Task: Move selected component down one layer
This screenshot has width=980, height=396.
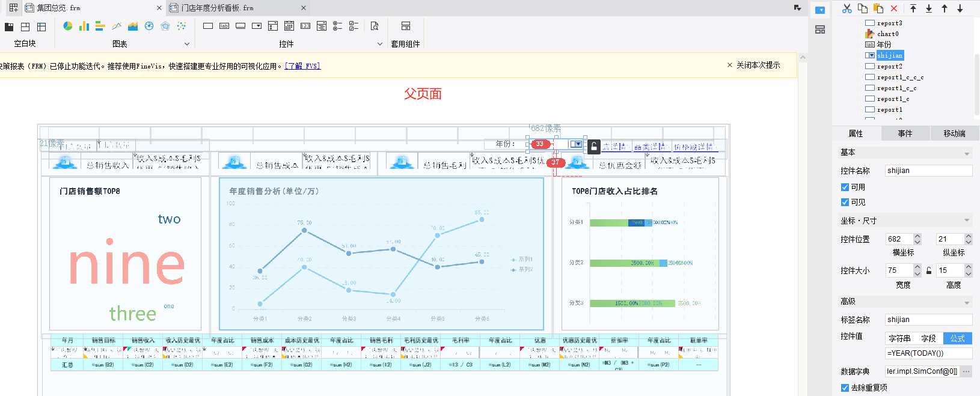Action: click(x=960, y=8)
